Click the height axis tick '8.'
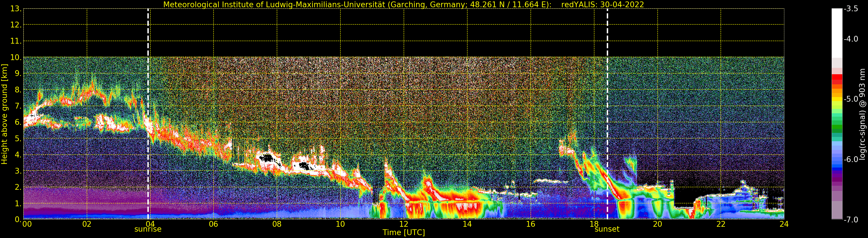 click(18, 90)
